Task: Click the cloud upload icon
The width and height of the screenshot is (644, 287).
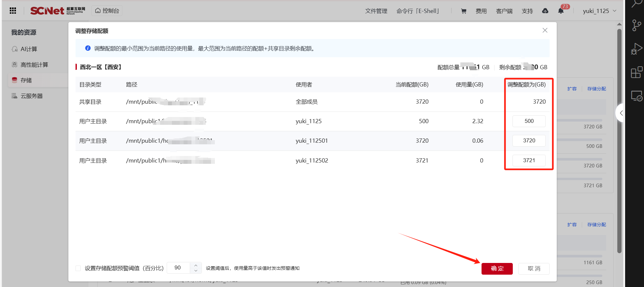Action: pyautogui.click(x=545, y=11)
